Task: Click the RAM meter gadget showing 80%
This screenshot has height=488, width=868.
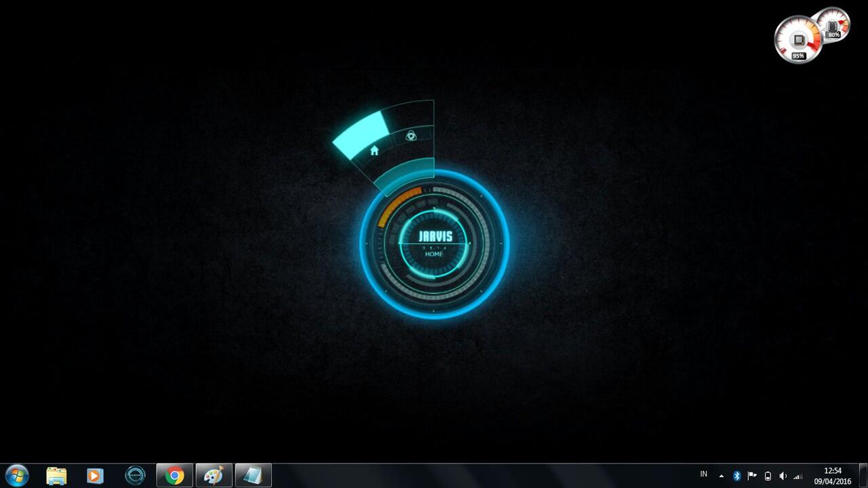Action: [x=833, y=25]
